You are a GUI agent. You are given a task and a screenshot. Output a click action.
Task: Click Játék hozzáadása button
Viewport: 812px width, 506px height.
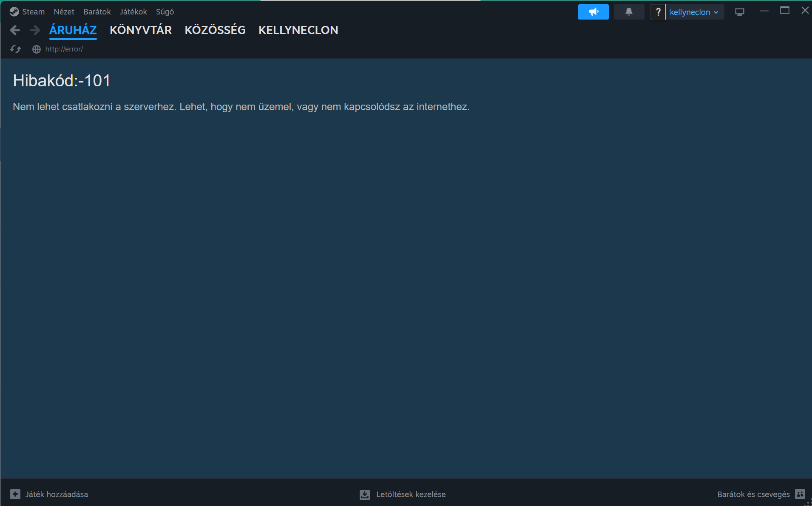[x=49, y=495]
